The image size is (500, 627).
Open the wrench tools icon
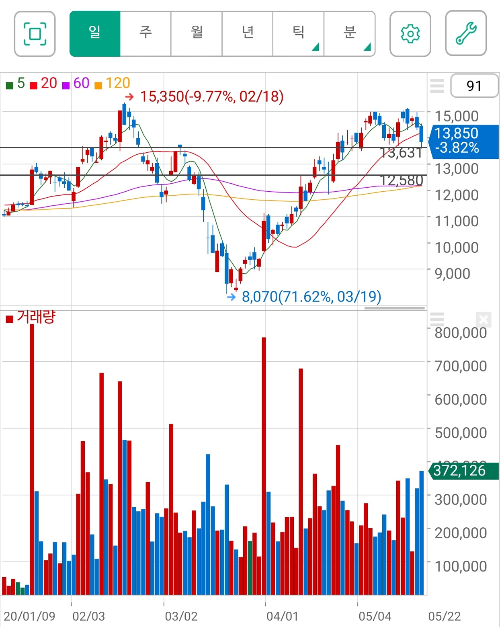466,34
